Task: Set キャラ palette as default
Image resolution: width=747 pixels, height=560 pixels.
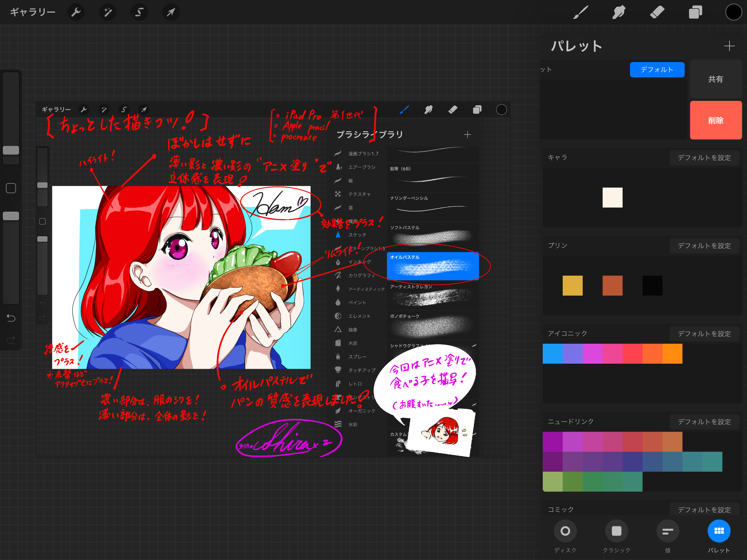Action: (704, 158)
